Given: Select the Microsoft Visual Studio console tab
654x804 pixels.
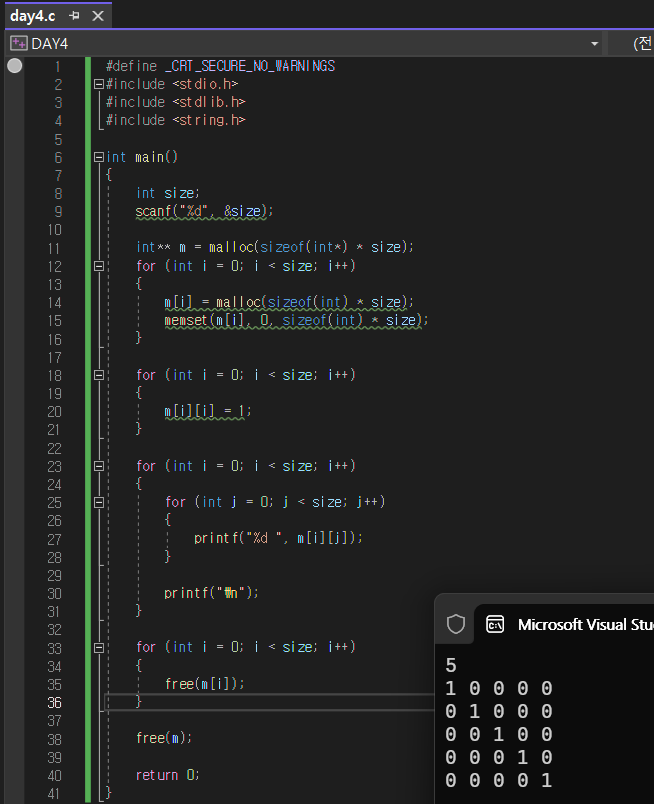Looking at the screenshot, I should point(564,625).
